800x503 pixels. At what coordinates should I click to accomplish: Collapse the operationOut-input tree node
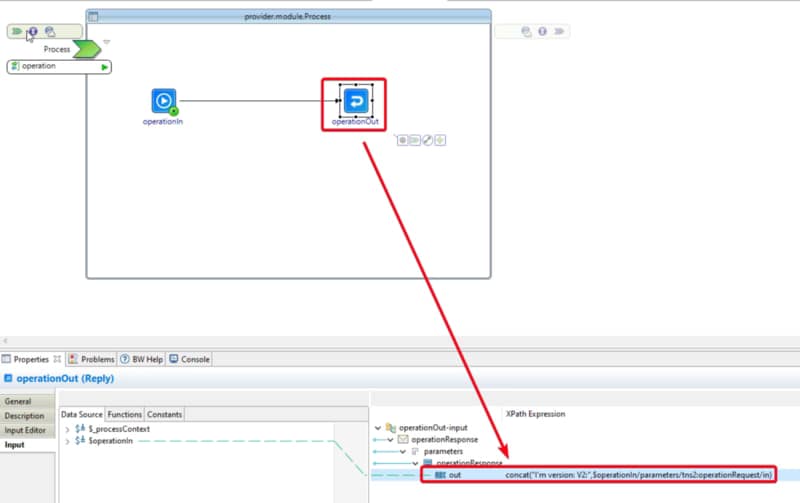[377, 428]
